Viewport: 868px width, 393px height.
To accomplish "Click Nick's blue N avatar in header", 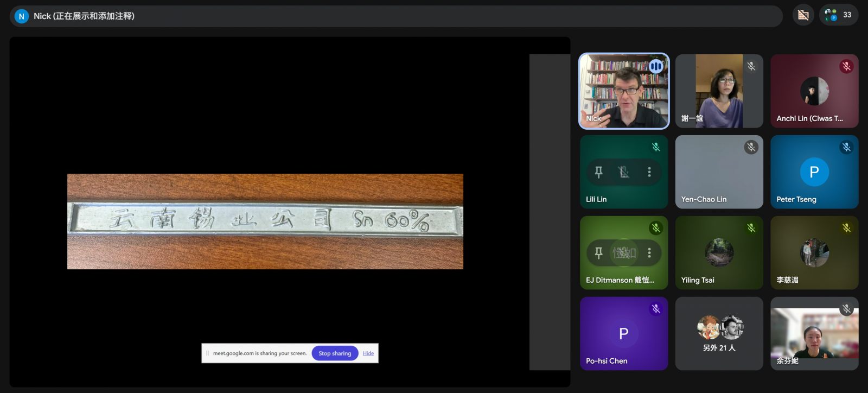I will (x=22, y=16).
